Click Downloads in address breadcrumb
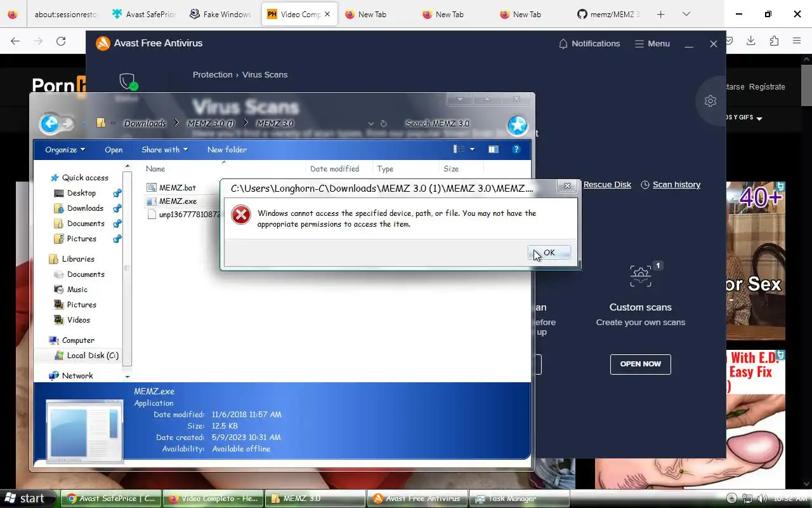The height and width of the screenshot is (508, 812). (x=145, y=123)
